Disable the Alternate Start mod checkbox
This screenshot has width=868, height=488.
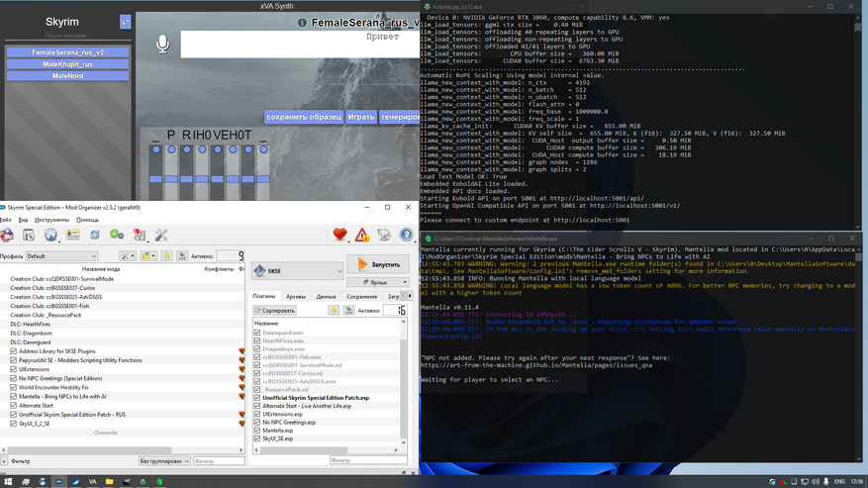pyautogui.click(x=14, y=404)
